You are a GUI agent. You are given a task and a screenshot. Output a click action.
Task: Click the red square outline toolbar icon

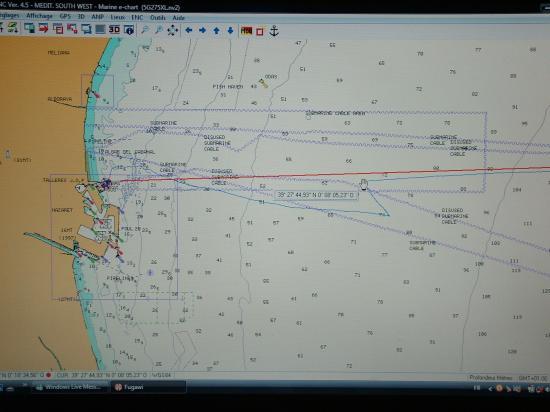tap(260, 32)
